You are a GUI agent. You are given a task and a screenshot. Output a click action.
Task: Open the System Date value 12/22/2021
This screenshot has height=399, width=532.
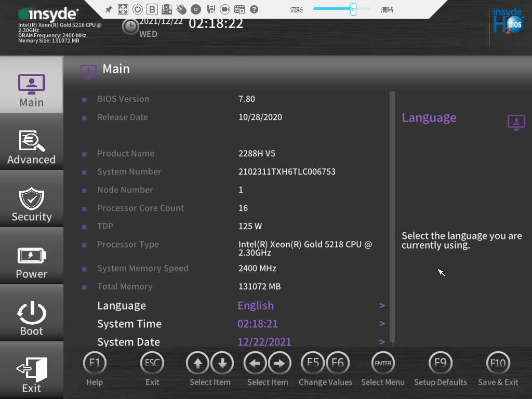point(264,342)
